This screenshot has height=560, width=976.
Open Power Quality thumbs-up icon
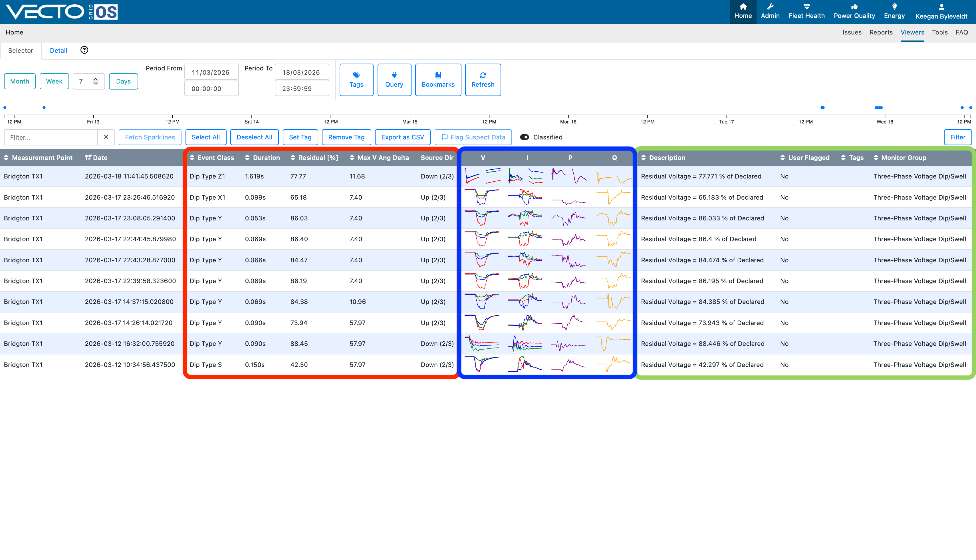(854, 11)
